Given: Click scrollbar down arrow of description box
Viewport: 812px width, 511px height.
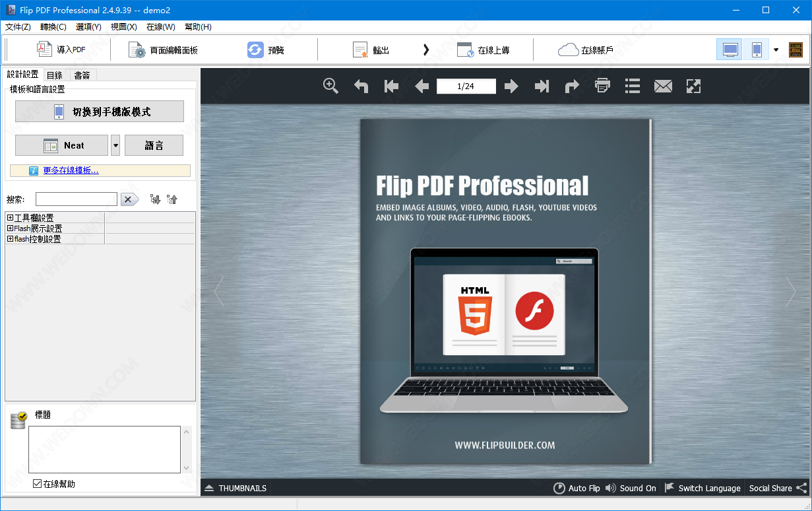Looking at the screenshot, I should pos(187,467).
